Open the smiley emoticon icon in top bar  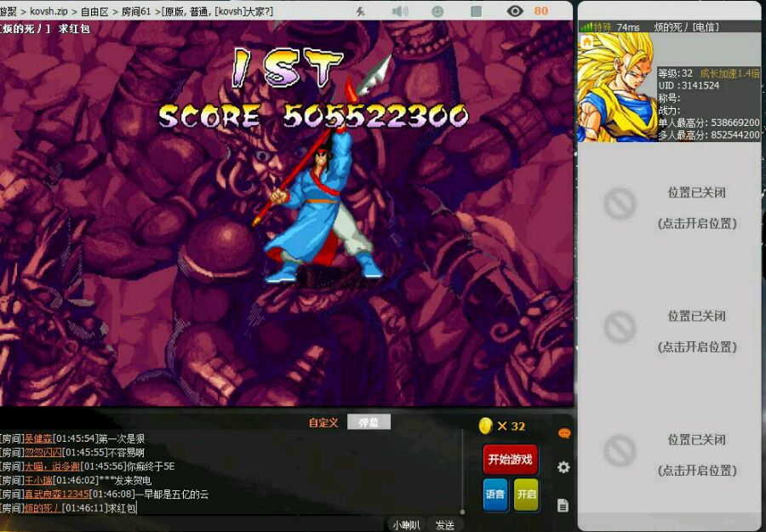click(437, 11)
